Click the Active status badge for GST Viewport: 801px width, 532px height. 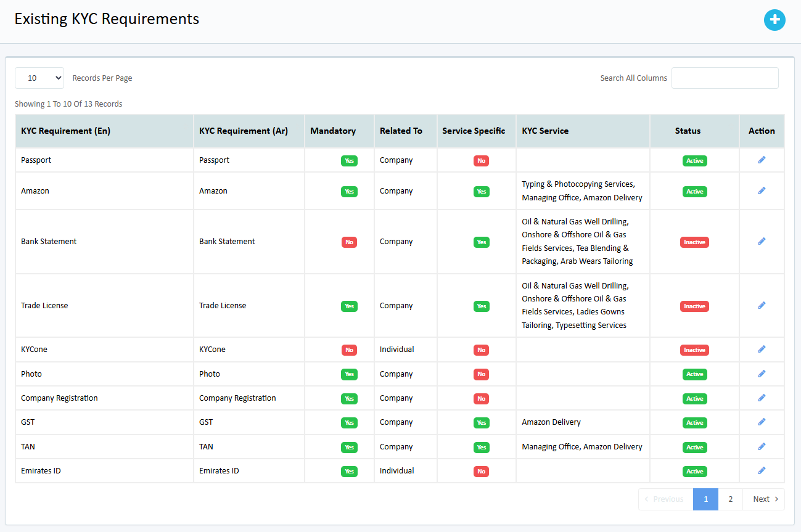pos(695,423)
